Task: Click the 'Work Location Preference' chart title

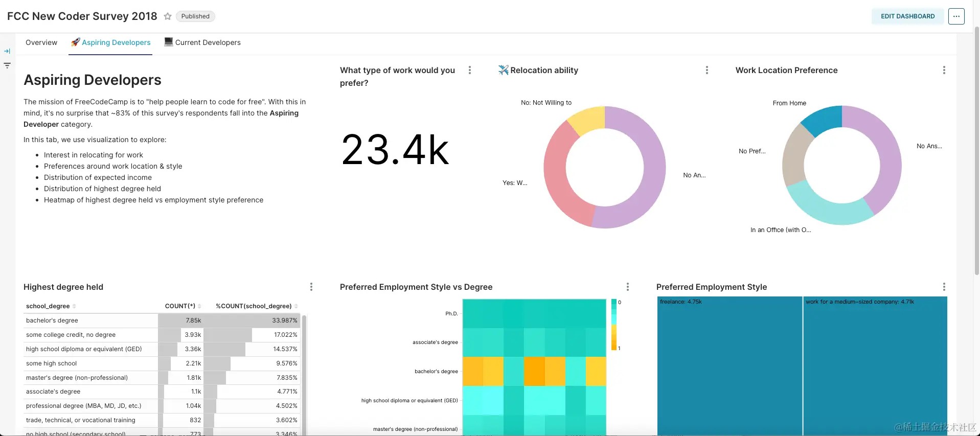Action: click(x=786, y=70)
